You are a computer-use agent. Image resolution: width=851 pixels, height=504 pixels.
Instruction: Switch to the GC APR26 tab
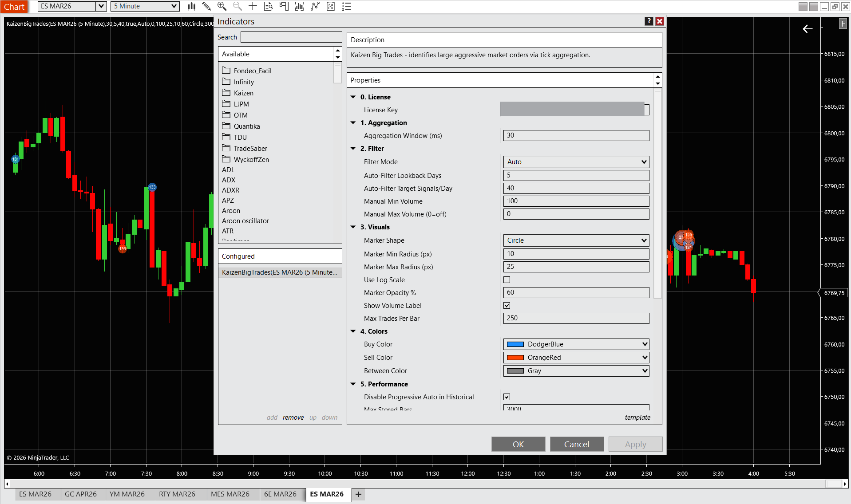[x=80, y=494]
